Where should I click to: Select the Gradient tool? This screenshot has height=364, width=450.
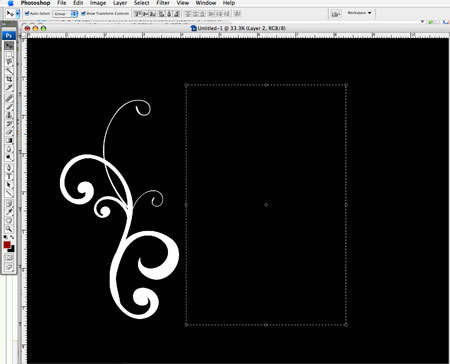click(9, 141)
